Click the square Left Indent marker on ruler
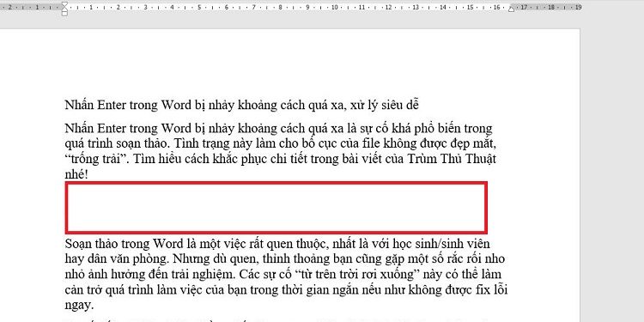 (x=64, y=13)
